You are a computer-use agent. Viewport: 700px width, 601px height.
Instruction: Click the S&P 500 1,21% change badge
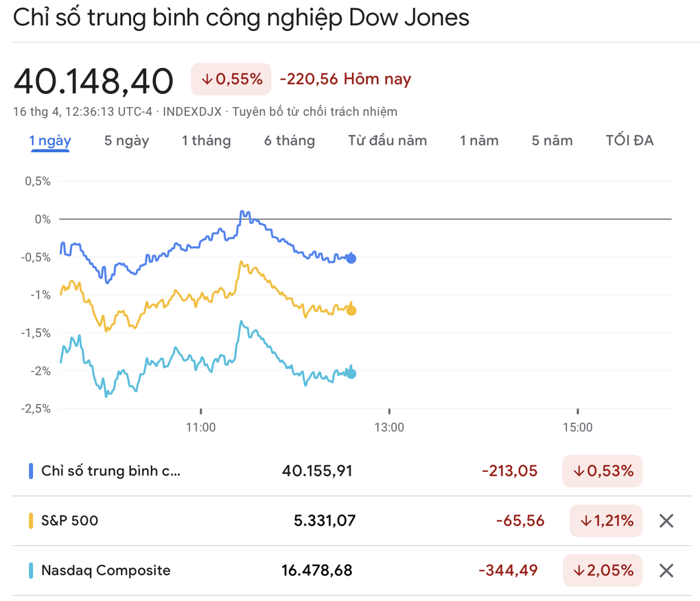click(x=606, y=521)
